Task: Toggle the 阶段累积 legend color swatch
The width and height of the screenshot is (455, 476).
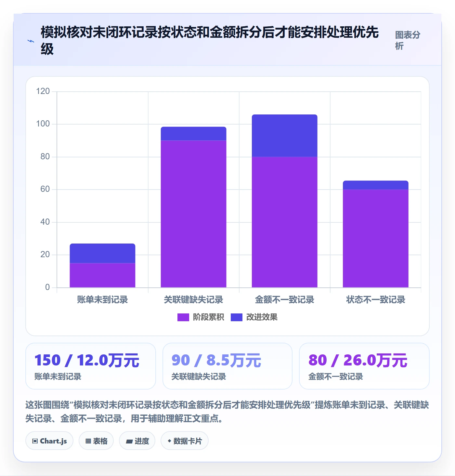Action: click(183, 317)
